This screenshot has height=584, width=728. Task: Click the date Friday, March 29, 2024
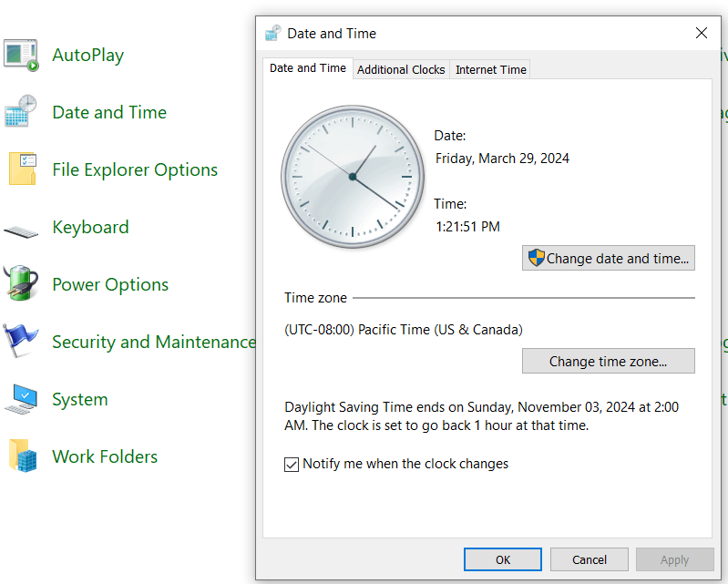tap(502, 159)
